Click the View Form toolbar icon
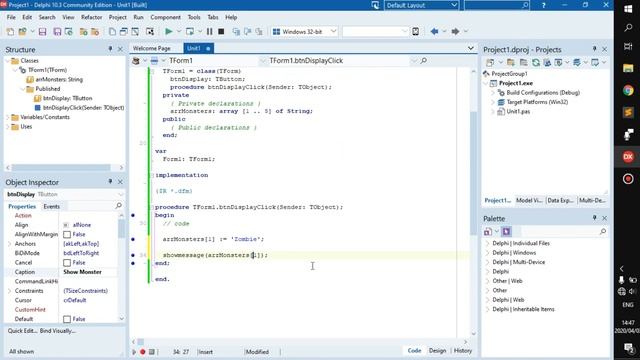This screenshot has height=360, width=640. coord(123,31)
